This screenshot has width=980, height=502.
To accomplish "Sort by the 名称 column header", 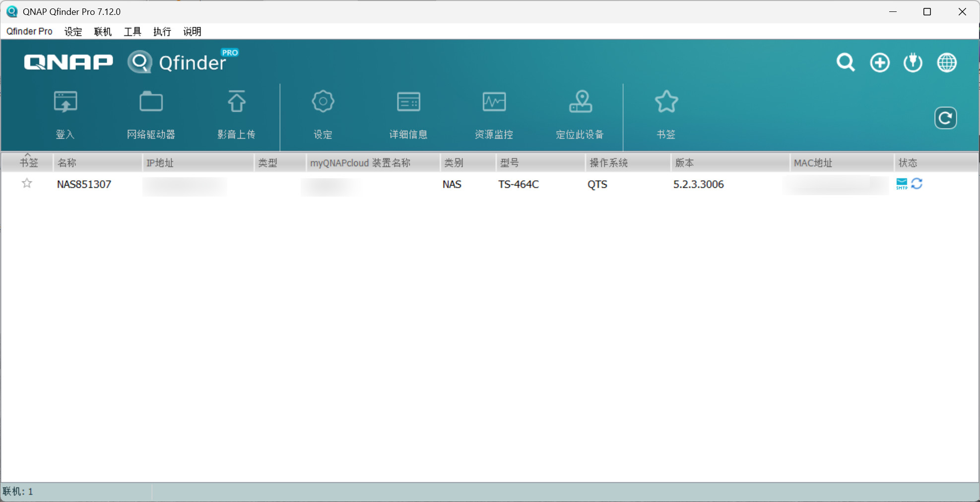I will (98, 163).
